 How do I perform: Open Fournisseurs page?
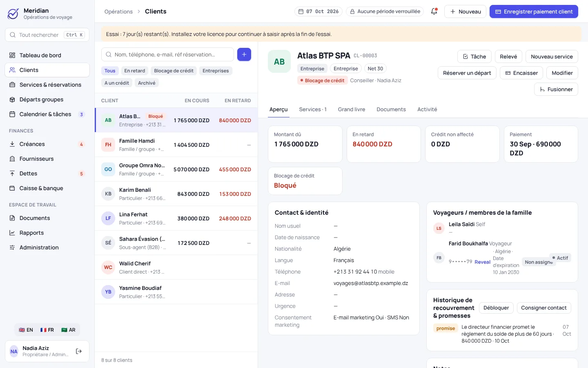click(x=47, y=159)
